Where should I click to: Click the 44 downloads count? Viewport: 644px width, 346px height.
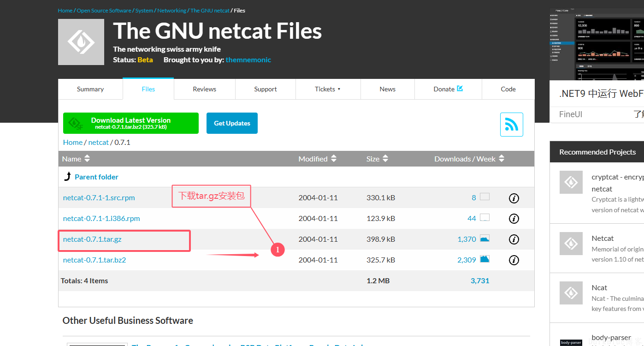coord(472,219)
